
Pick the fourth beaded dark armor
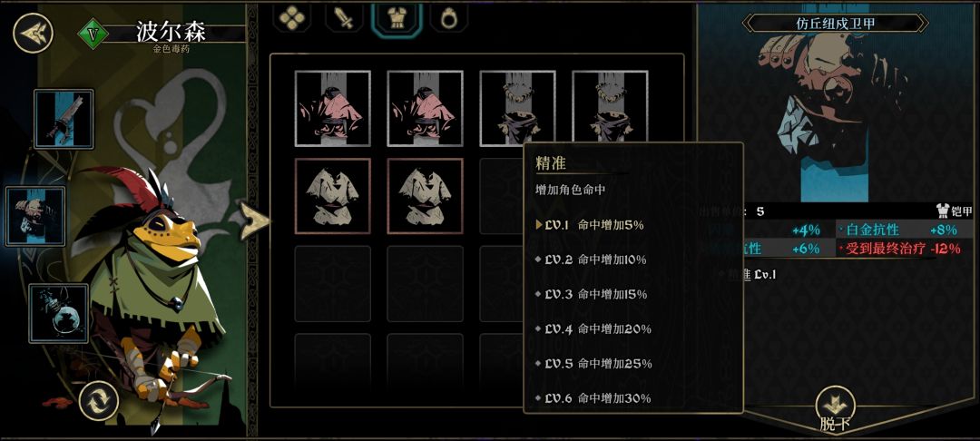coord(610,108)
